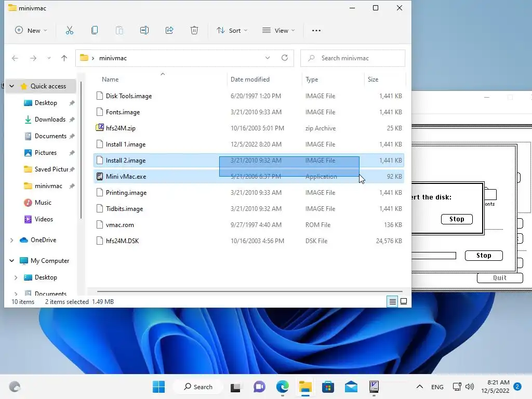The width and height of the screenshot is (532, 399).
Task: Expand Desktop under My Computer
Action: point(16,277)
